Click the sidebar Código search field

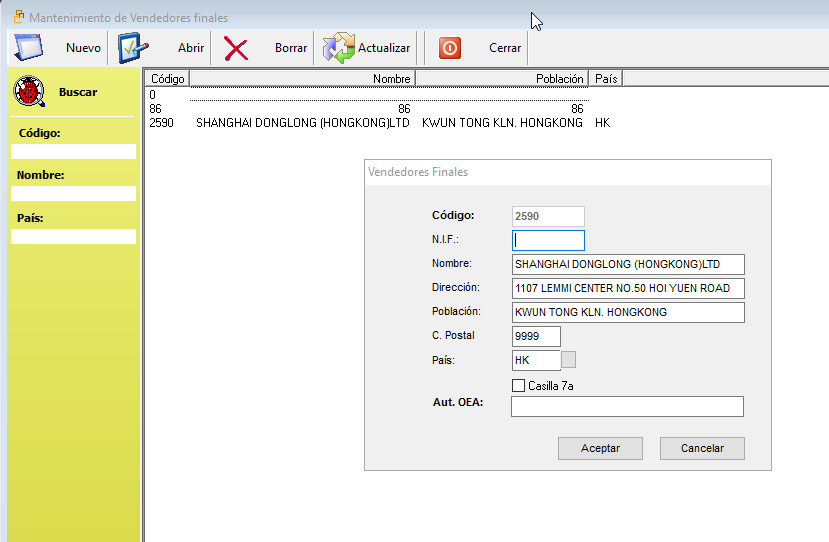[x=73, y=152]
